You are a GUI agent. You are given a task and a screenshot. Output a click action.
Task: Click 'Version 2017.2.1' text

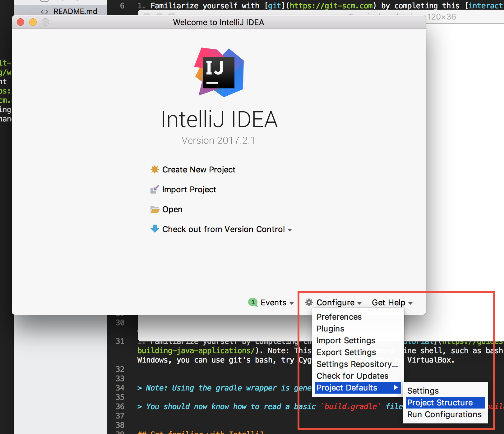pyautogui.click(x=218, y=140)
